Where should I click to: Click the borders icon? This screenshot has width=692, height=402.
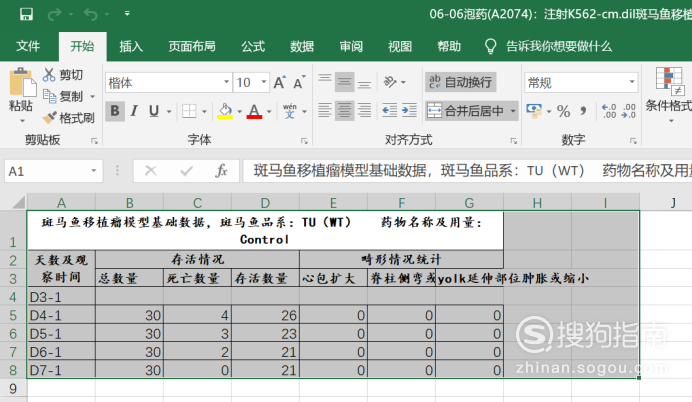[x=189, y=111]
